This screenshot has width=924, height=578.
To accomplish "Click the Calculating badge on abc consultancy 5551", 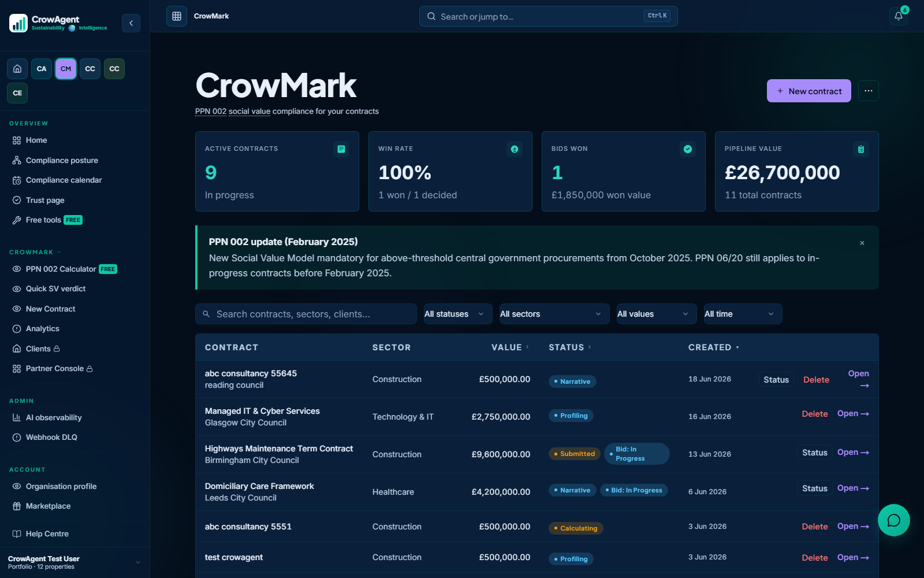I will pos(576,528).
